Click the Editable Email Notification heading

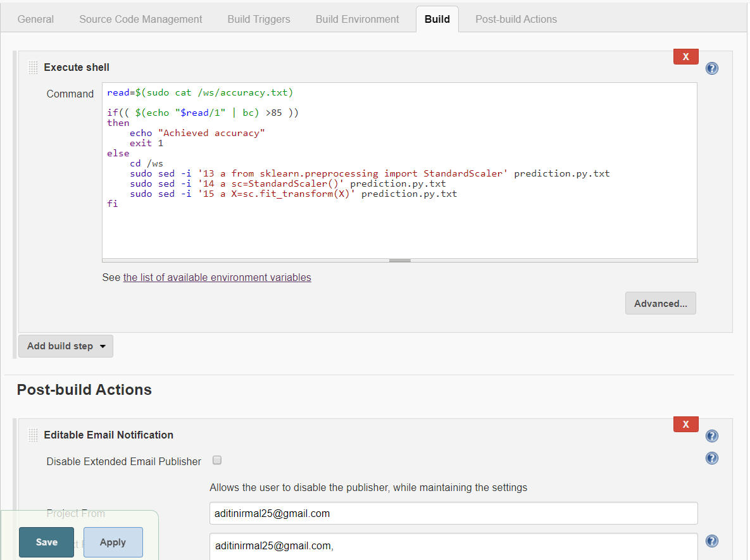(109, 435)
